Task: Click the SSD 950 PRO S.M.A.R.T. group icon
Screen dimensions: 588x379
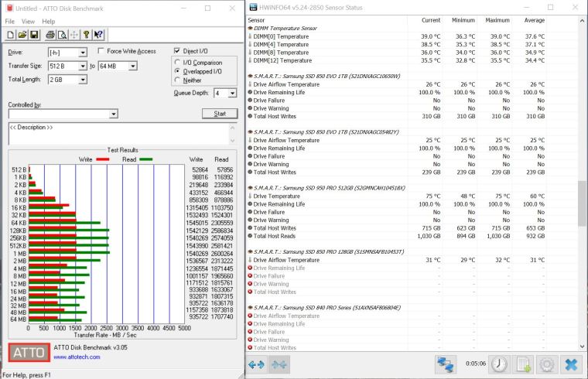Action: coord(250,188)
